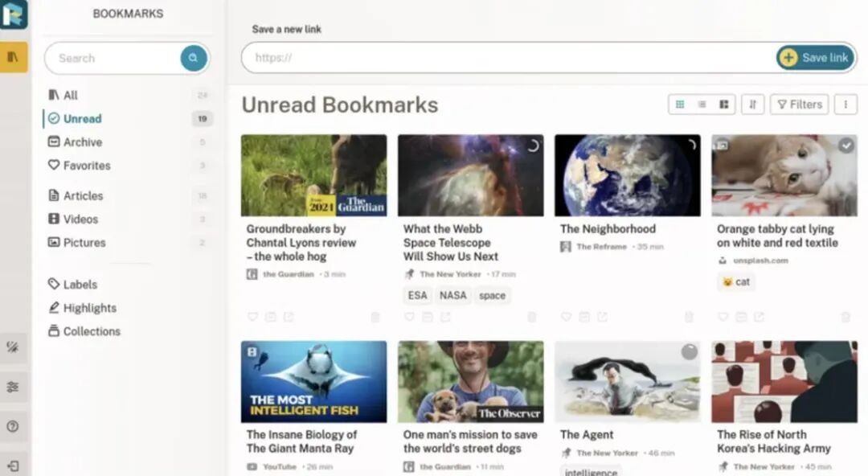
Task: Click the cat label tag
Action: click(x=736, y=281)
